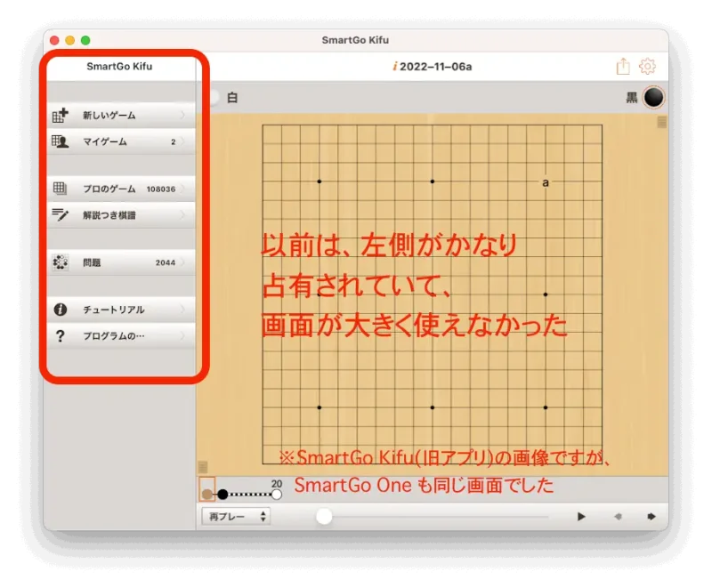
Task: Click the number 20 above the tree
Action: point(277,484)
